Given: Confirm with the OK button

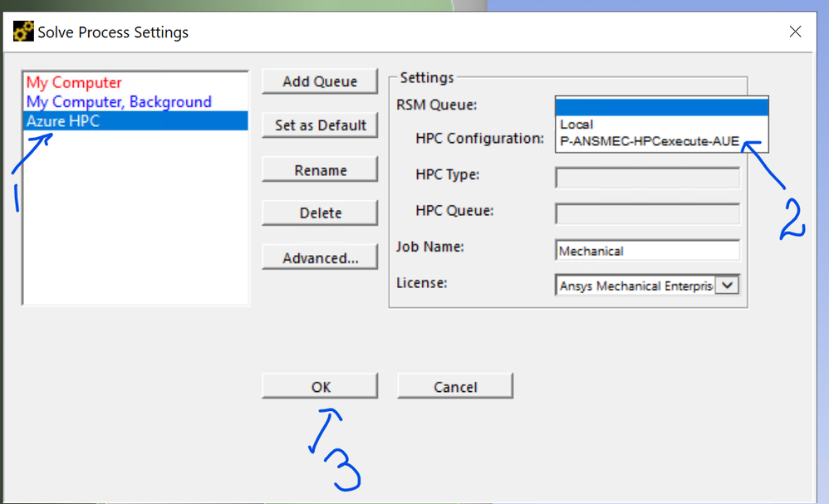Looking at the screenshot, I should [x=320, y=387].
